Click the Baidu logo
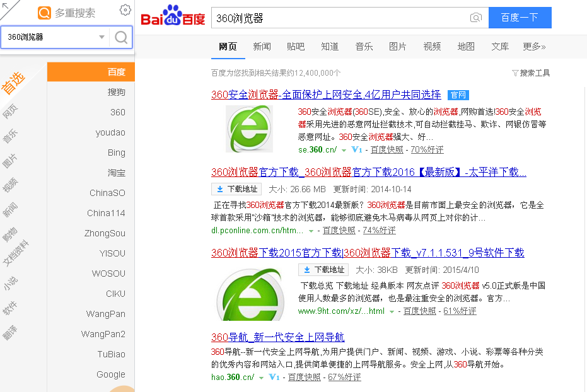This screenshot has width=587, height=392. (x=173, y=16)
